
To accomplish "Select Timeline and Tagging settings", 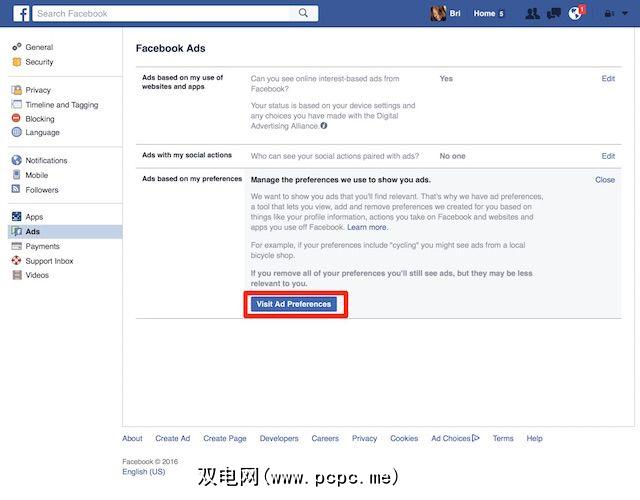I will (x=62, y=105).
